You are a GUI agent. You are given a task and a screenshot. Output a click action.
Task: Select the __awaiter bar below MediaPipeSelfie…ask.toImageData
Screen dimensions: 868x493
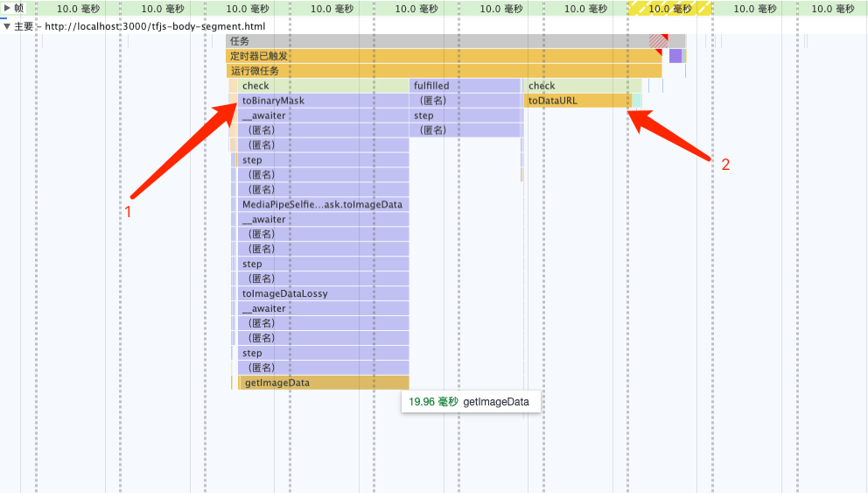click(x=323, y=220)
